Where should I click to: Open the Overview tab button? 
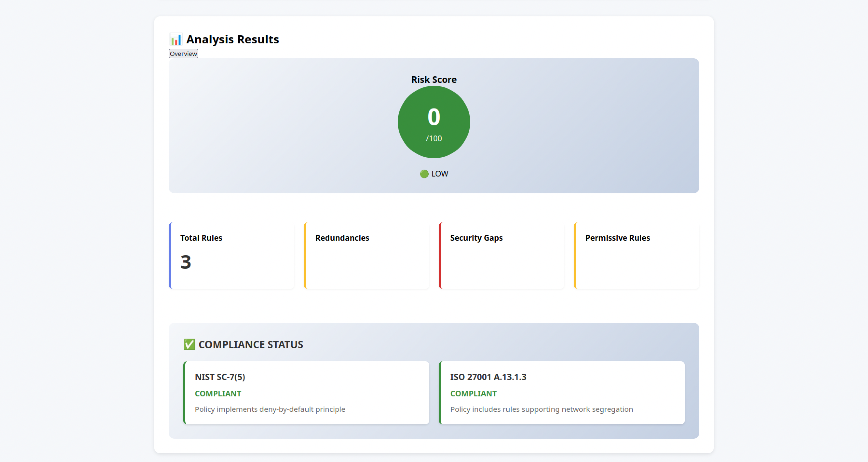(x=183, y=54)
